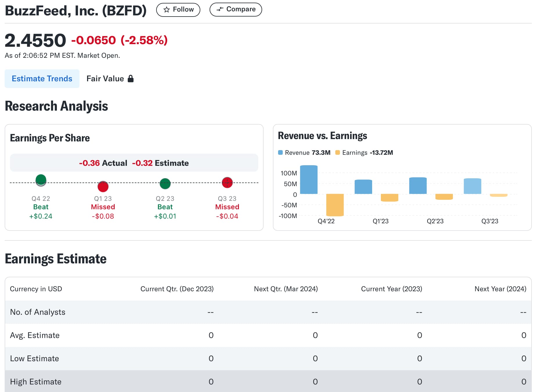This screenshot has width=535, height=392.
Task: Click No. of Analysts value for Mar 2024
Action: [315, 312]
